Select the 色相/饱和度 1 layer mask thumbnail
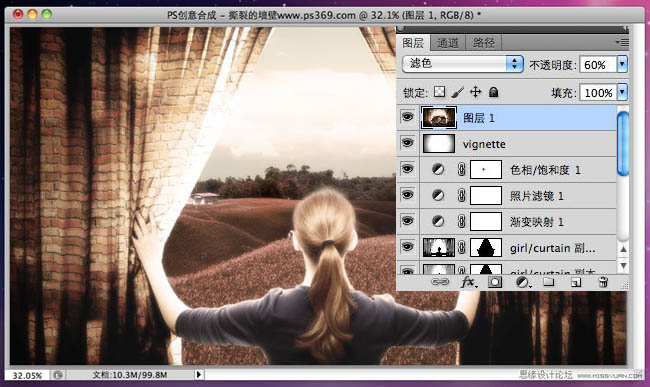Image resolution: width=650 pixels, height=387 pixels. [486, 169]
